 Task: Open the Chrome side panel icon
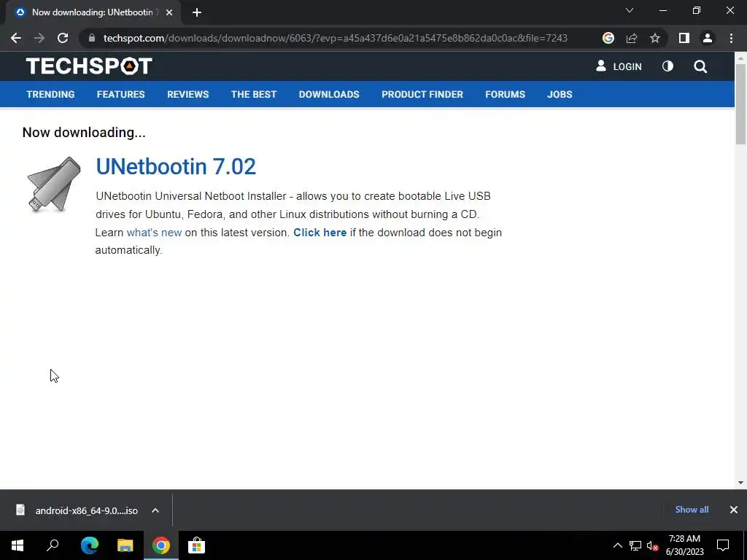(684, 38)
